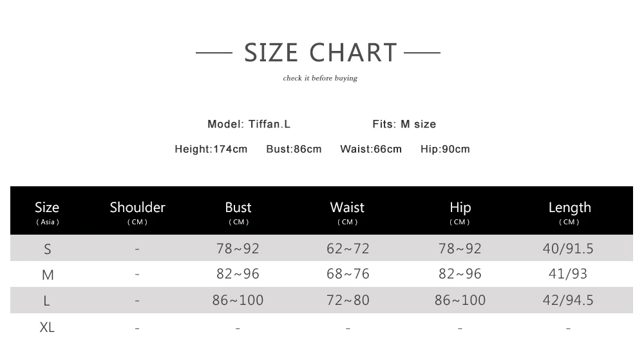644x341 pixels.
Task: Click the 86~100 bust value for L
Action: click(238, 300)
